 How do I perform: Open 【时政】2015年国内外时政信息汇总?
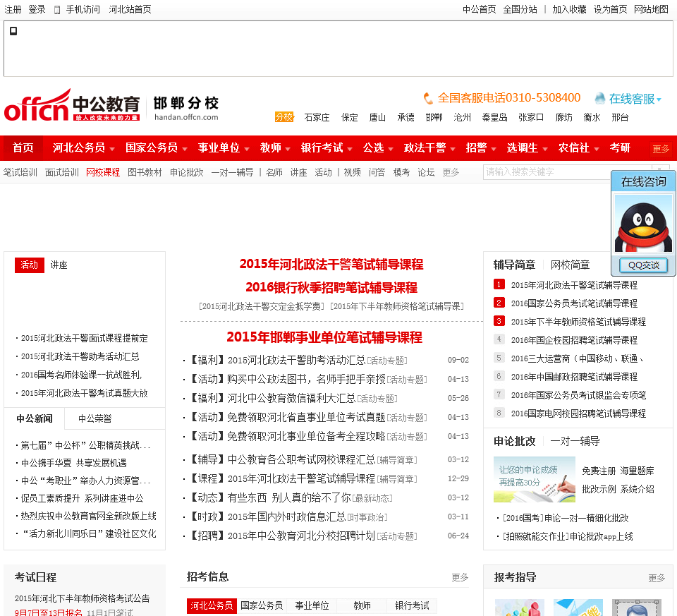pos(268,517)
